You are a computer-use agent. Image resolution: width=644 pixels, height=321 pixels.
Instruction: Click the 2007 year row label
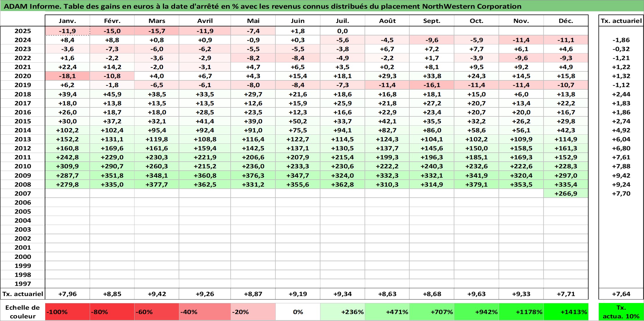coord(23,194)
